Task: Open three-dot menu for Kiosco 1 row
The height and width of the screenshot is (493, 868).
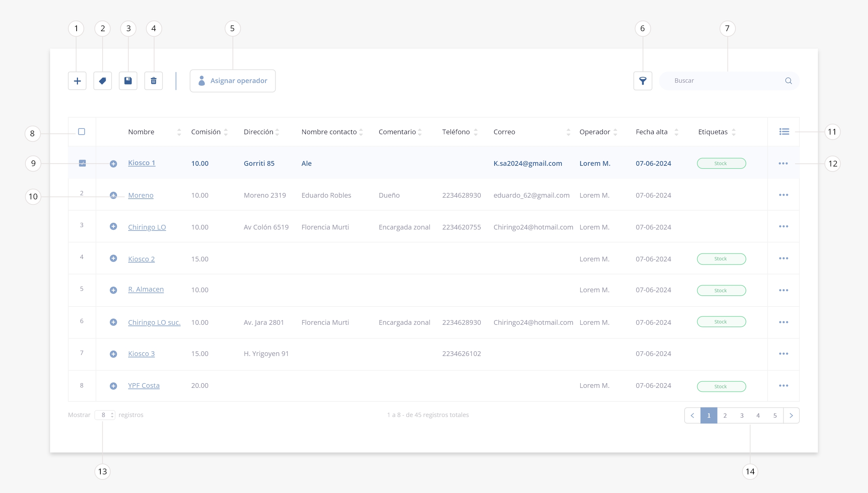Action: [x=783, y=163]
